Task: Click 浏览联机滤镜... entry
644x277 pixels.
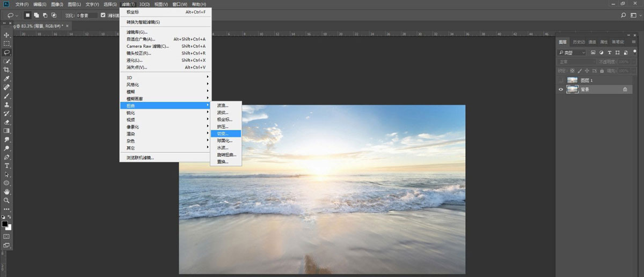Action: coord(166,158)
